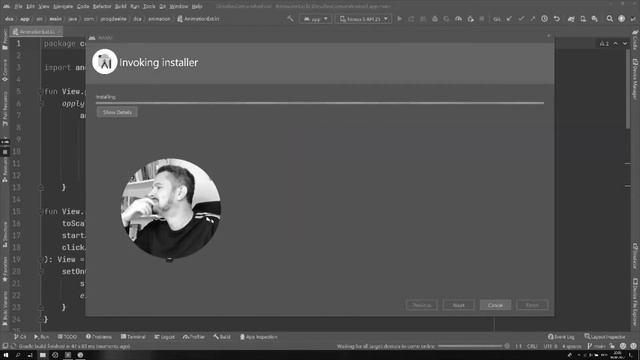Click the Debug app bug icon
Image resolution: width=640 pixels, height=360 pixels.
point(435,19)
